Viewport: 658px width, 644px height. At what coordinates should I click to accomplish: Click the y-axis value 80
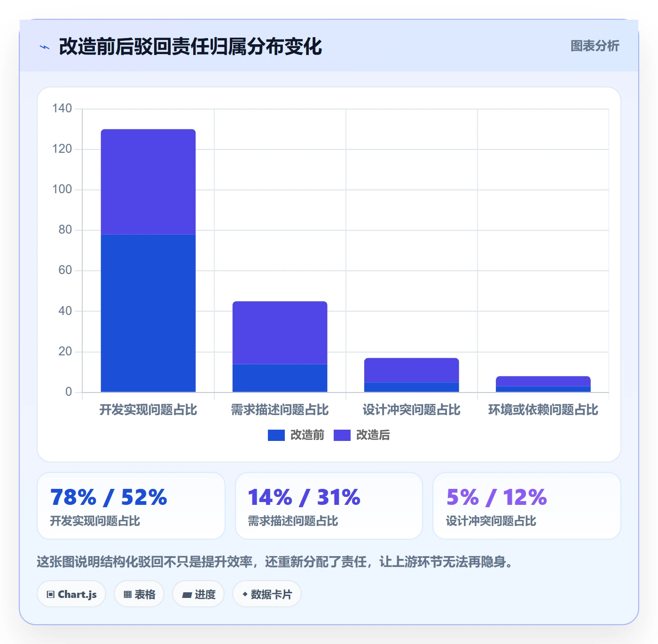tap(65, 230)
